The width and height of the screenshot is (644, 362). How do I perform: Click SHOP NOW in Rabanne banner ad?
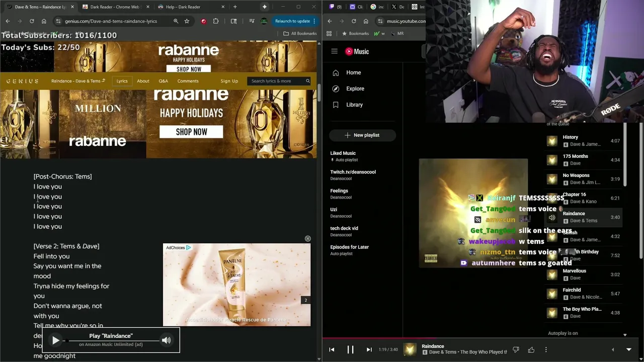(x=191, y=132)
